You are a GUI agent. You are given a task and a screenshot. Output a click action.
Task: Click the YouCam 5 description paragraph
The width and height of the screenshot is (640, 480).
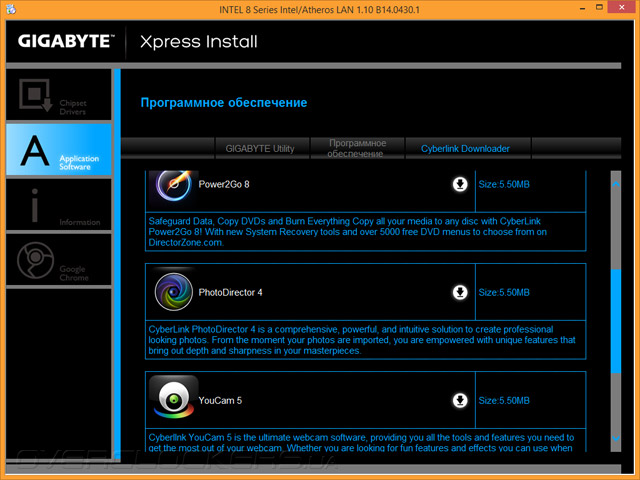coord(361,442)
